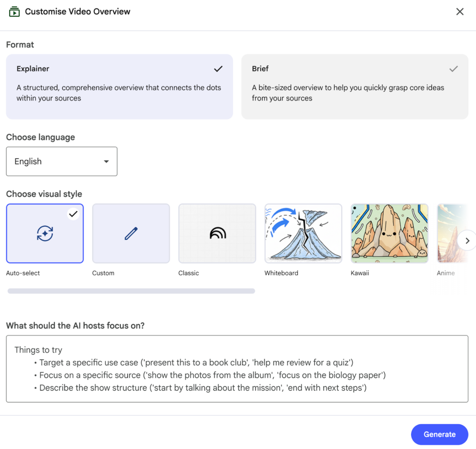This screenshot has width=476, height=449.
Task: Click the Brief format checkmark
Action: click(x=454, y=69)
